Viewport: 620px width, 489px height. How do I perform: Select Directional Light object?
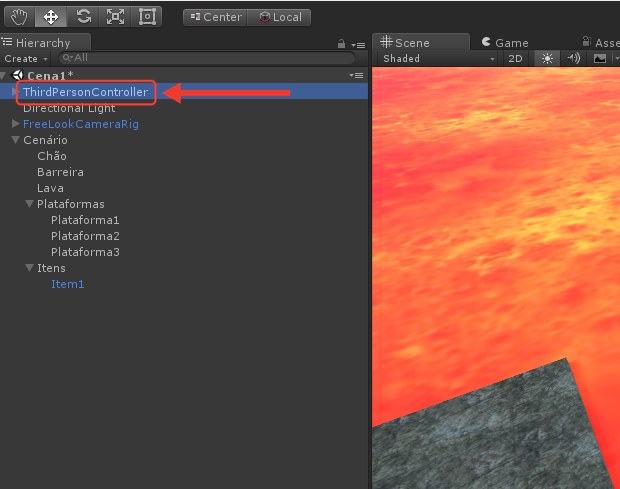[x=69, y=108]
